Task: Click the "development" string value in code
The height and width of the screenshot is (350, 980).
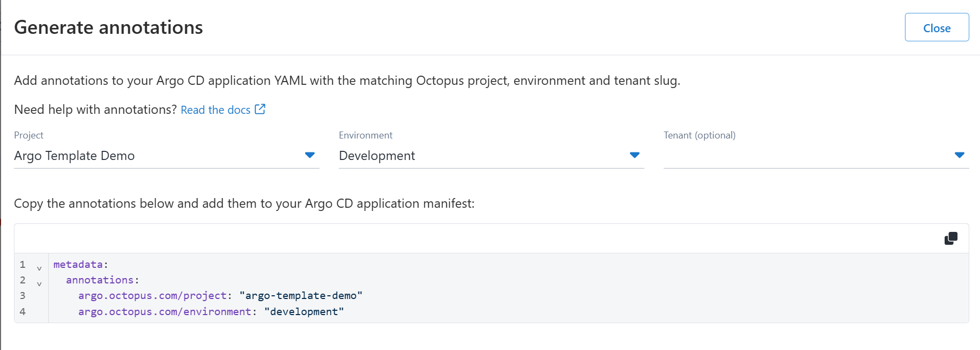Action: 304,312
